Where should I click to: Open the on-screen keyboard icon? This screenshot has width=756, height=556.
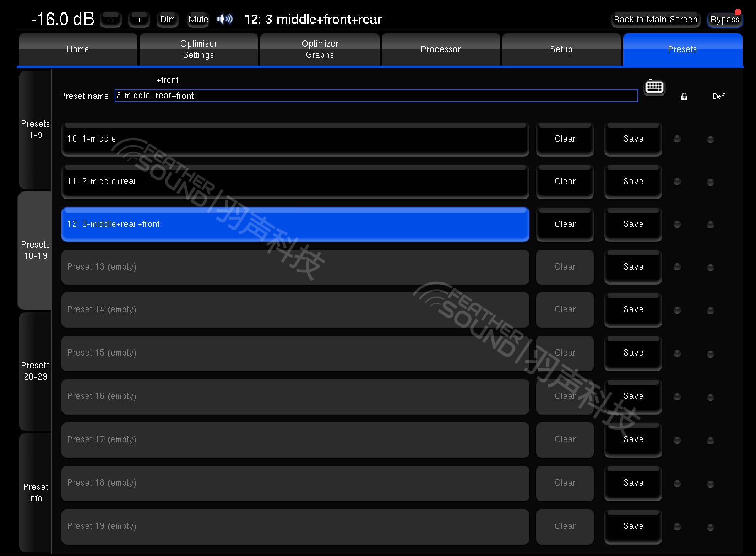pyautogui.click(x=654, y=87)
